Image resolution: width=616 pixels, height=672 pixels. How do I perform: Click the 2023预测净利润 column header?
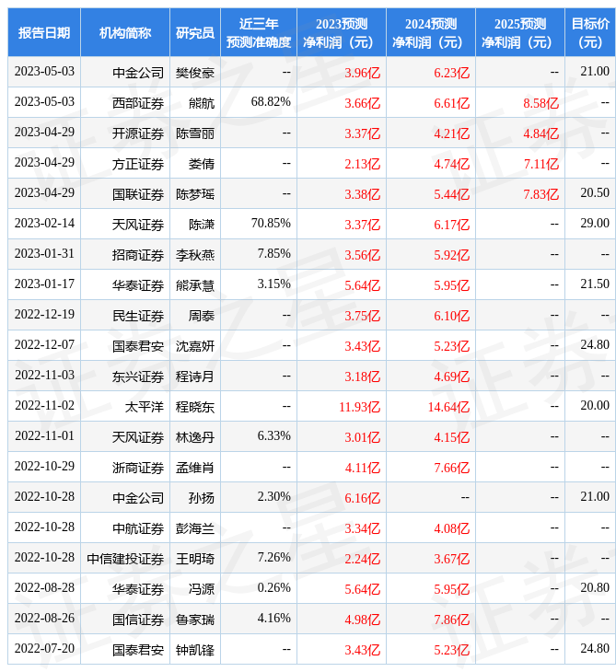click(342, 32)
